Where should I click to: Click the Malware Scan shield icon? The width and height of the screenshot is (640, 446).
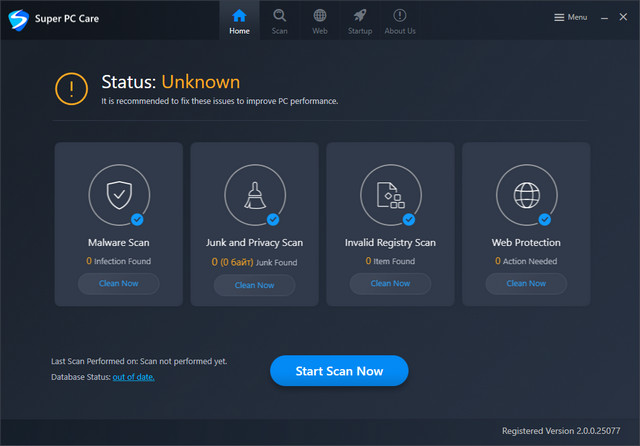tap(119, 195)
